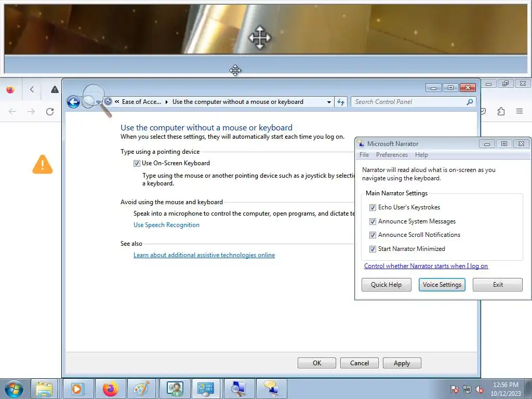The image size is (532, 399).
Task: Open Windows Explorer from the taskbar
Action: pyautogui.click(x=45, y=389)
